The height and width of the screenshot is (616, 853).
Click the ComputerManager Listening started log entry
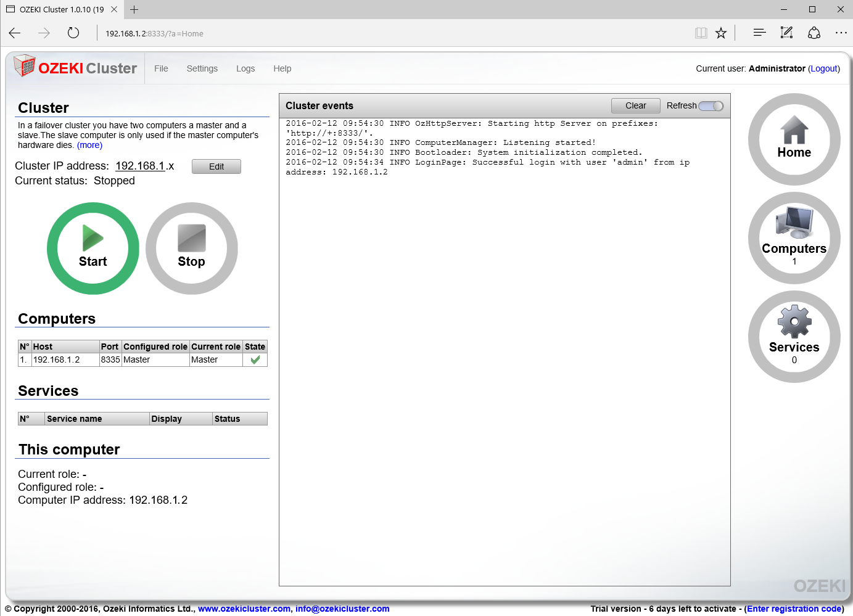pos(440,142)
